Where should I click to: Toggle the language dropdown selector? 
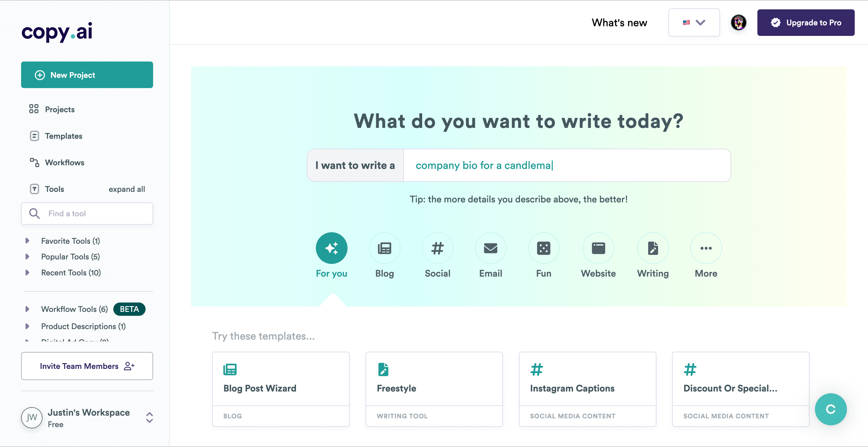coord(693,22)
